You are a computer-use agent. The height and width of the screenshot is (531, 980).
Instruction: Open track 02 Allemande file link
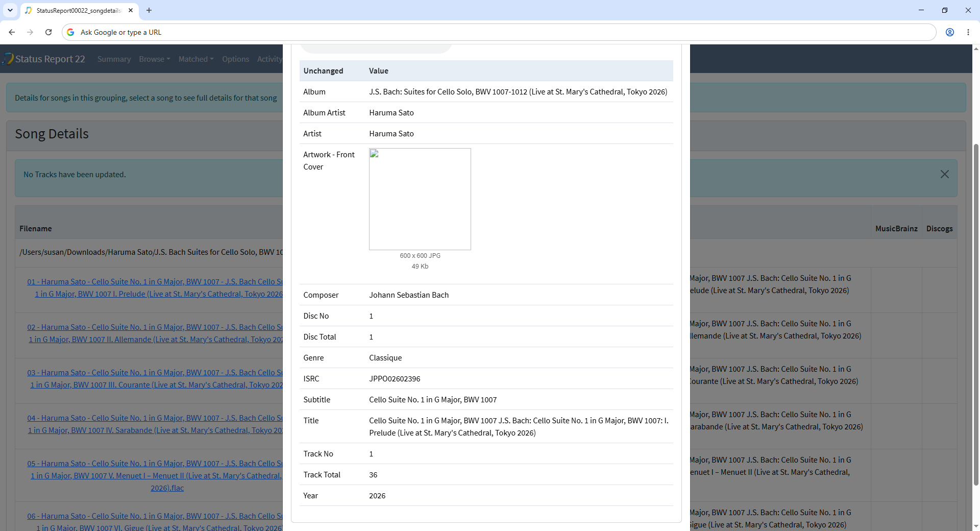pos(155,333)
